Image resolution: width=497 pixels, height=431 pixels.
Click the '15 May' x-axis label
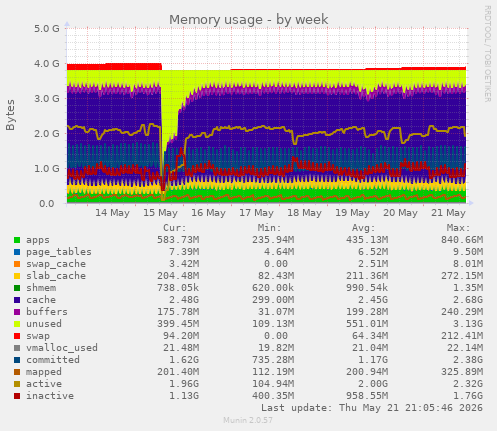click(x=160, y=213)
